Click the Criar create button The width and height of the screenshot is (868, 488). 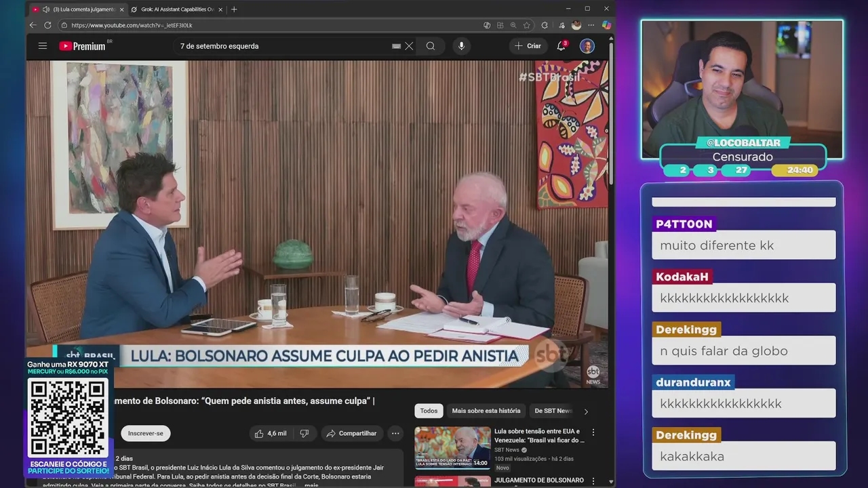[x=528, y=46]
